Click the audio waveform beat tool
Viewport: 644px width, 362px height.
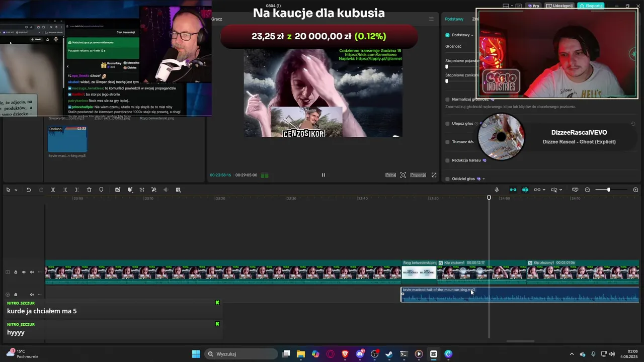(x=166, y=190)
